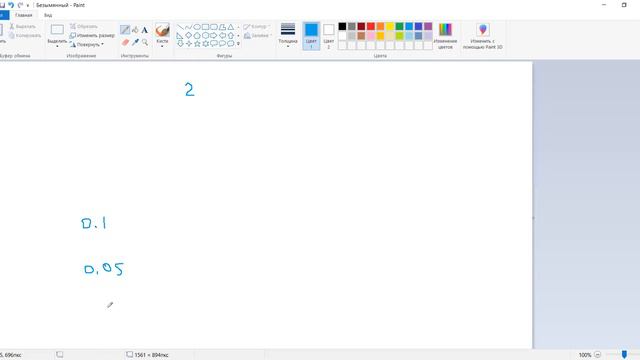Pick the lime green color swatch

399,36
